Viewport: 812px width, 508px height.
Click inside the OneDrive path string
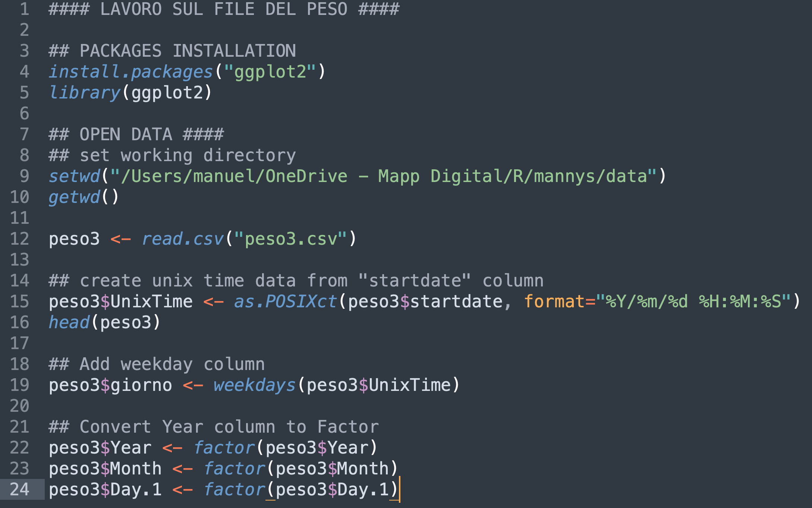384,176
